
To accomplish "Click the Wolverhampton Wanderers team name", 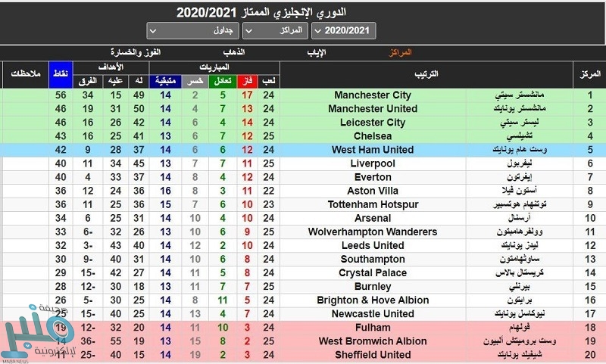I will pyautogui.click(x=373, y=232).
